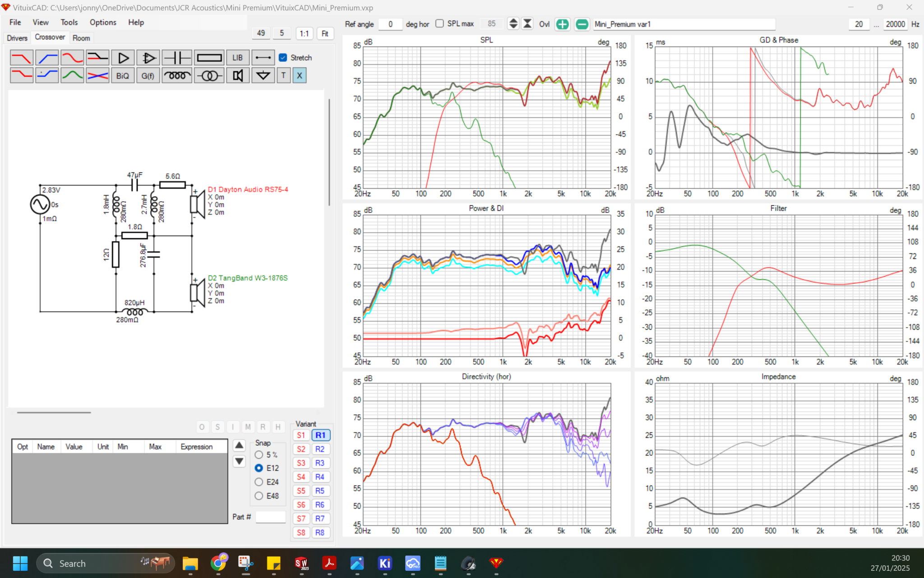Image resolution: width=924 pixels, height=578 pixels.
Task: Select variant R1 button
Action: [320, 435]
